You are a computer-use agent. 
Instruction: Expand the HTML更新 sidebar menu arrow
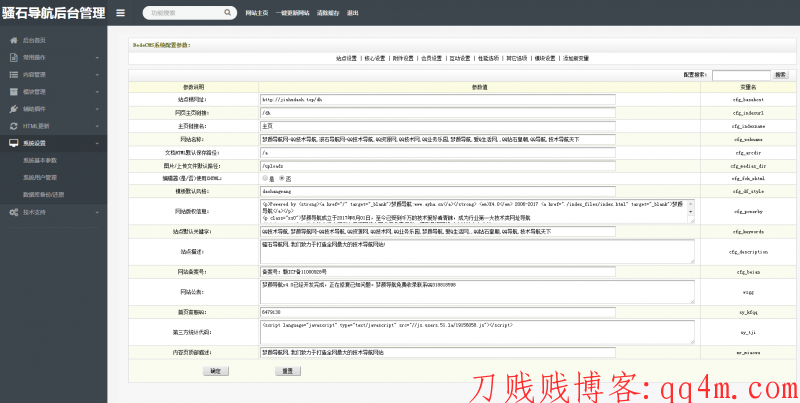(97, 127)
